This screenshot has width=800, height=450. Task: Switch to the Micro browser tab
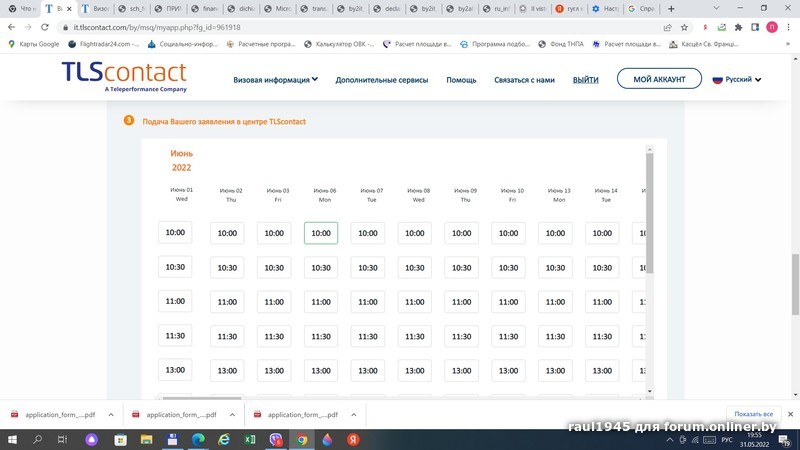coord(279,9)
